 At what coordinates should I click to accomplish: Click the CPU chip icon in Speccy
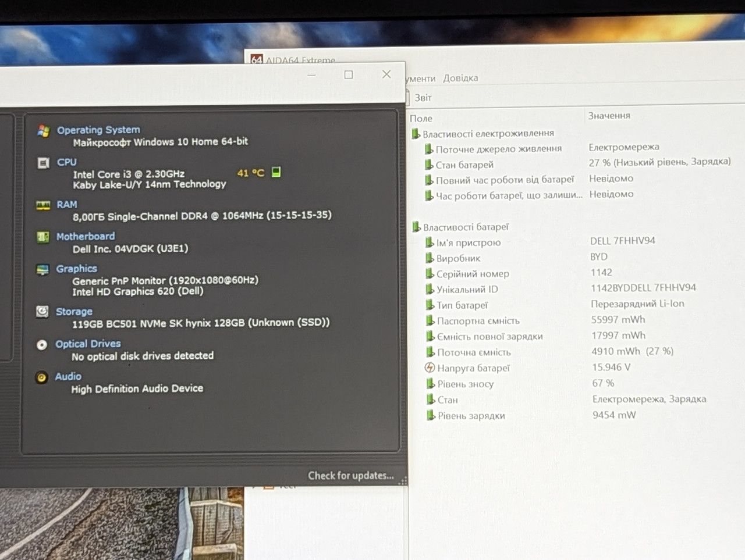[43, 163]
